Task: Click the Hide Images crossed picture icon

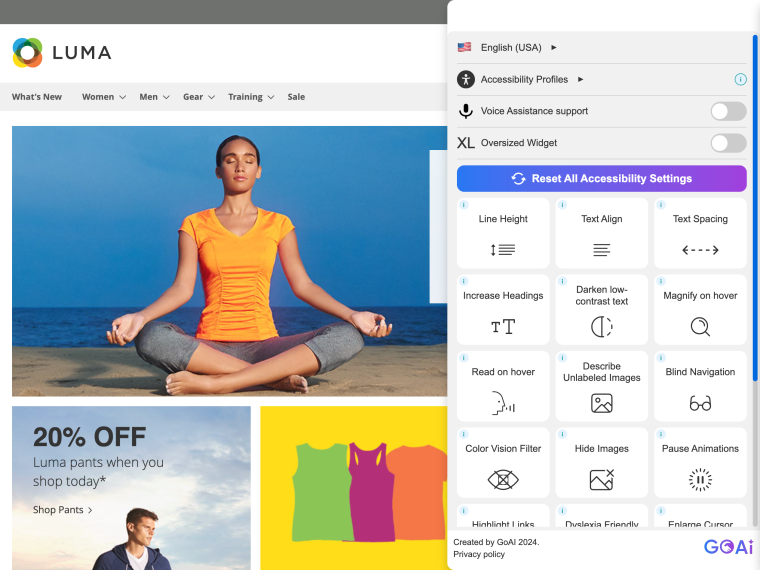Action: tap(602, 480)
